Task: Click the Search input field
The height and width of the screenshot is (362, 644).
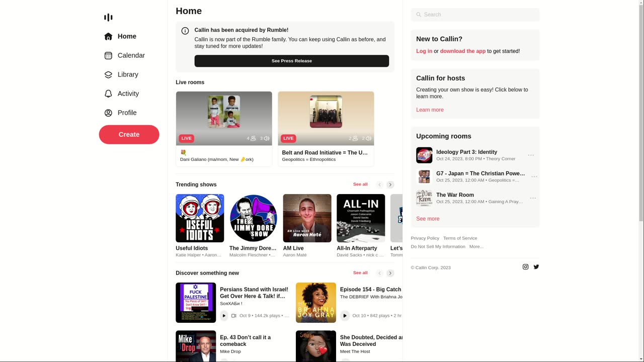Action: 475,15
